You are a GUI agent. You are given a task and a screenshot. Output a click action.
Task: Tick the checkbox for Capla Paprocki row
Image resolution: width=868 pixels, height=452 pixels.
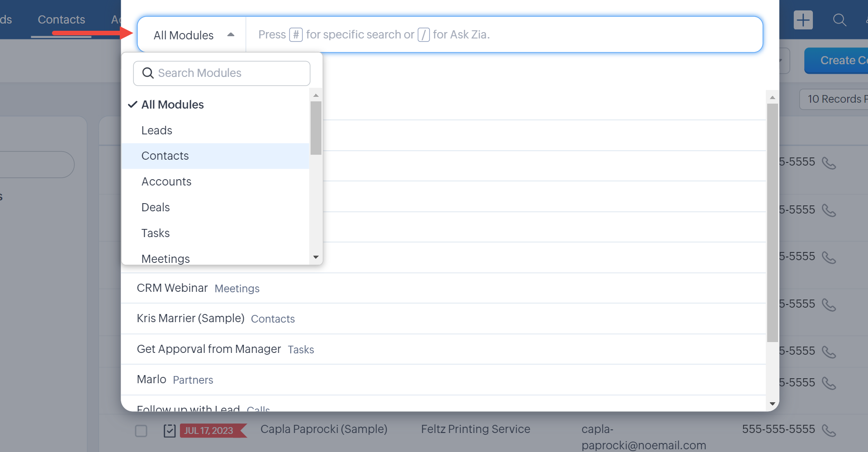[x=141, y=431]
